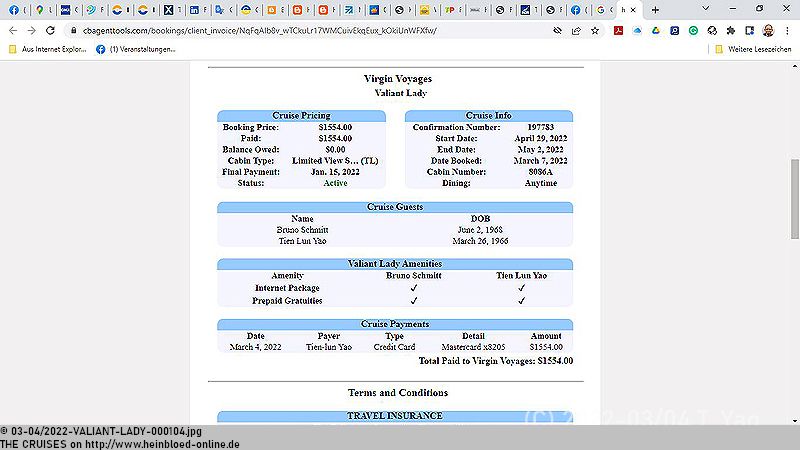The width and height of the screenshot is (800, 450).
Task: Open Chrome's three-dot menu
Action: [x=787, y=31]
